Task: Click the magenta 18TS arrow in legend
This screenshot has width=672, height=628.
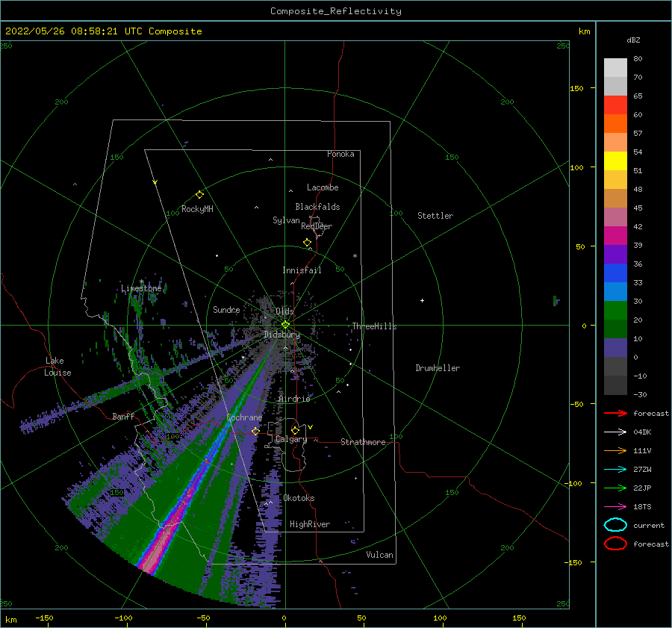Action: (x=615, y=507)
